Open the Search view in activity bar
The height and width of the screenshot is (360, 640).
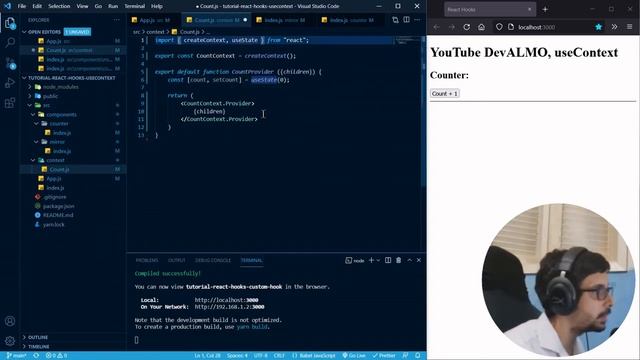point(10,42)
